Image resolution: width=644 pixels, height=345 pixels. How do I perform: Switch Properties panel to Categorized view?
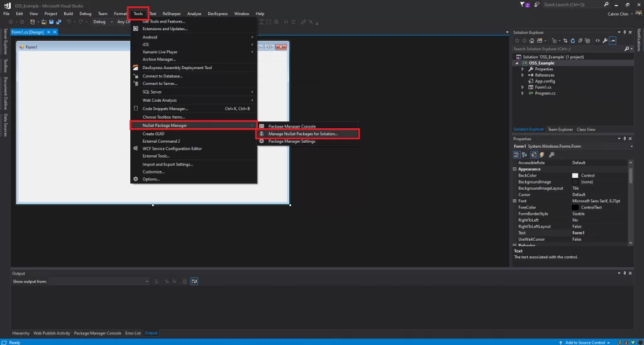tap(517, 155)
